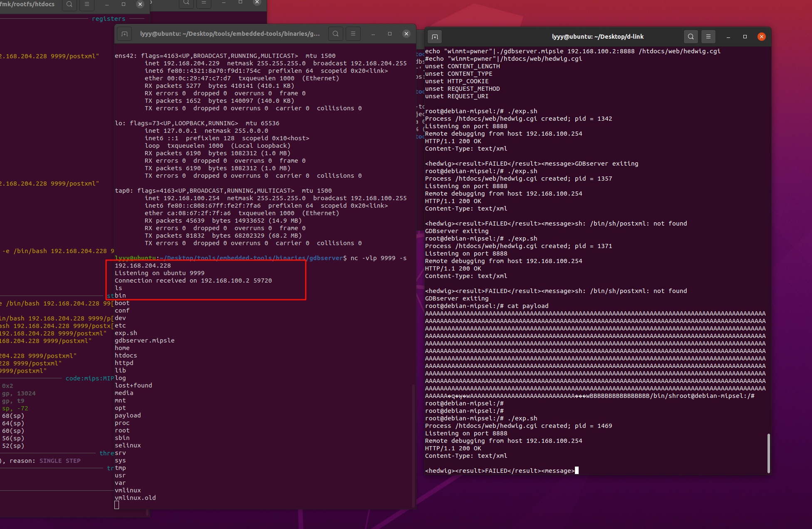Open new tab in gdbserver terminal window
812x529 pixels.
pyautogui.click(x=124, y=34)
